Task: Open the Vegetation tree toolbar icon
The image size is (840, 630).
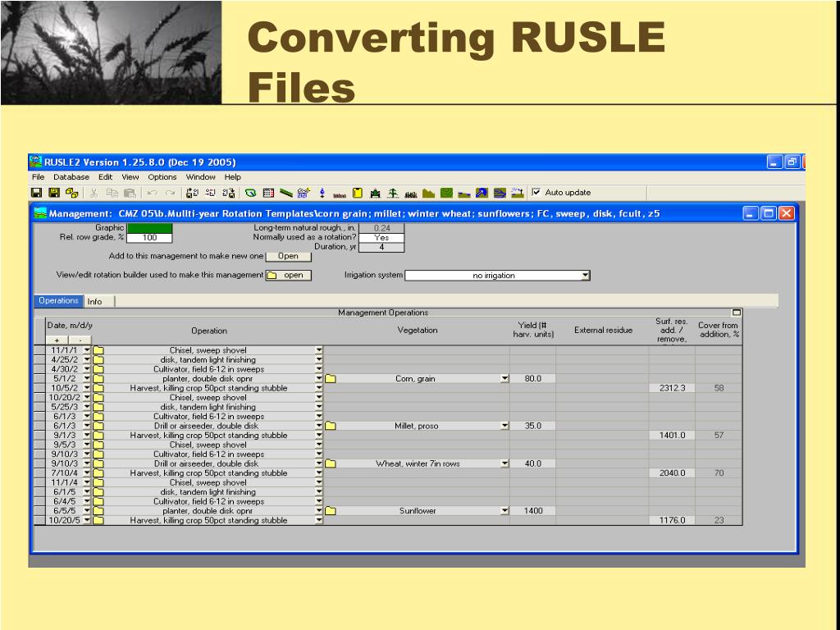Action: coord(393,193)
